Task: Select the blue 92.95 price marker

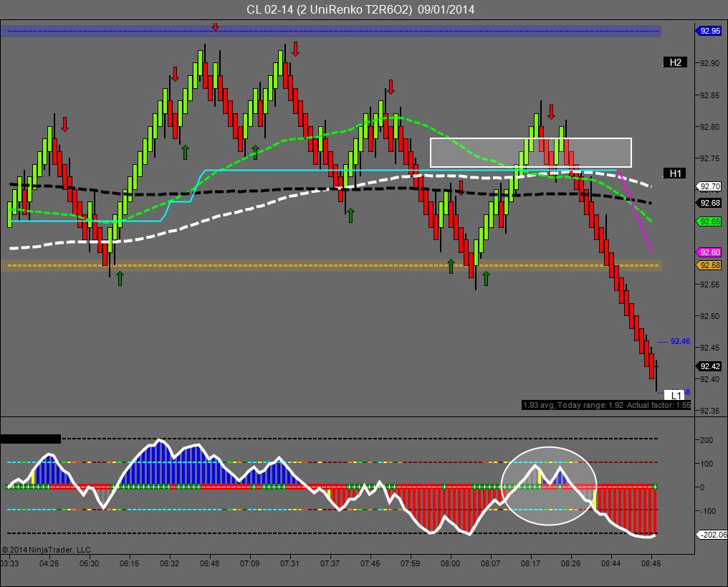Action: [709, 31]
